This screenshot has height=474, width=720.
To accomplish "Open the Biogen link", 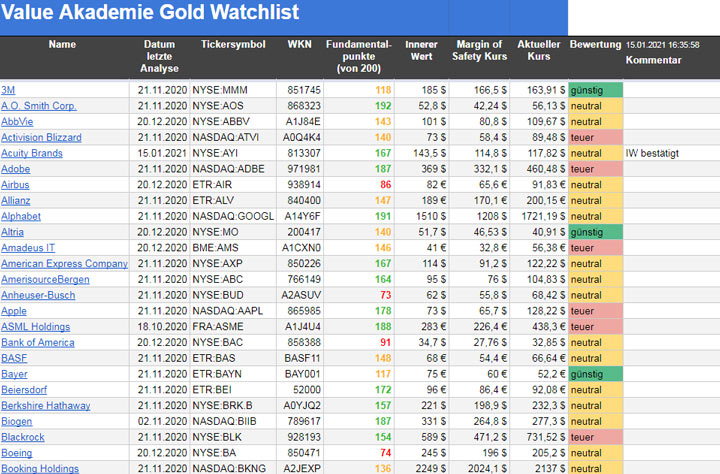I will [17, 421].
